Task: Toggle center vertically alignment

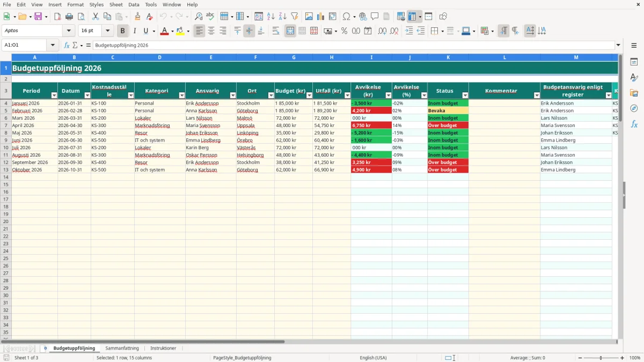Action: coord(249,31)
